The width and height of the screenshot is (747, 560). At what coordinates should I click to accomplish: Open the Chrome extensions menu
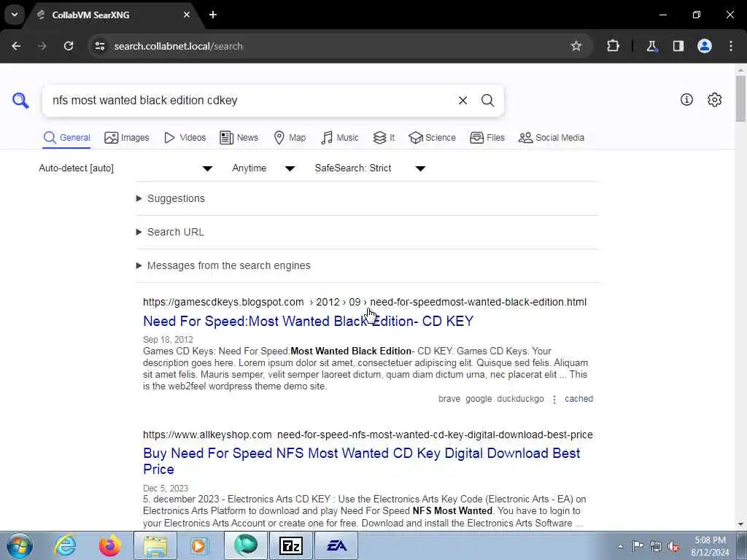(613, 46)
